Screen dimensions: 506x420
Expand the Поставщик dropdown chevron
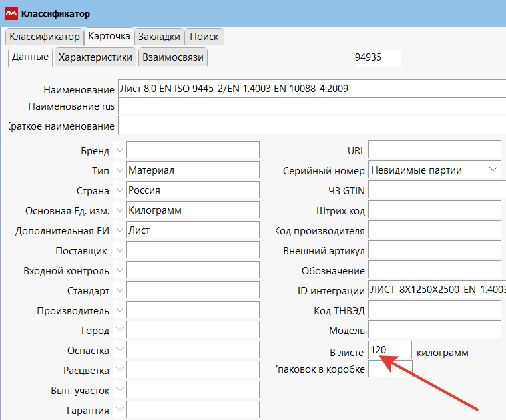point(120,250)
